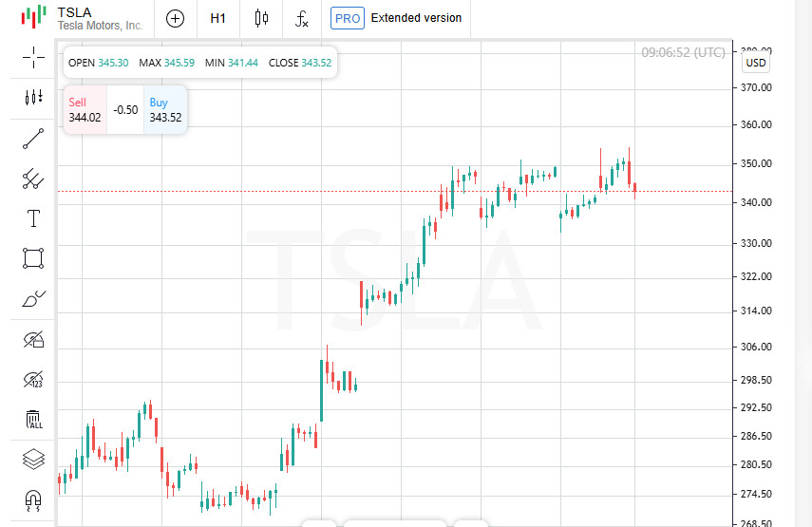The height and width of the screenshot is (527, 812).
Task: Open the USD currency selector
Action: [756, 63]
